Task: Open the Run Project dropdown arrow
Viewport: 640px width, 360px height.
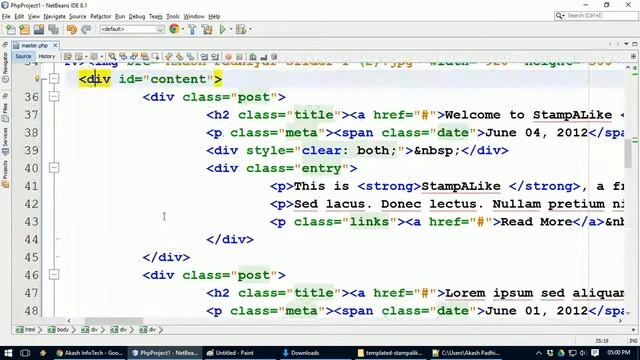Action: click(x=231, y=29)
